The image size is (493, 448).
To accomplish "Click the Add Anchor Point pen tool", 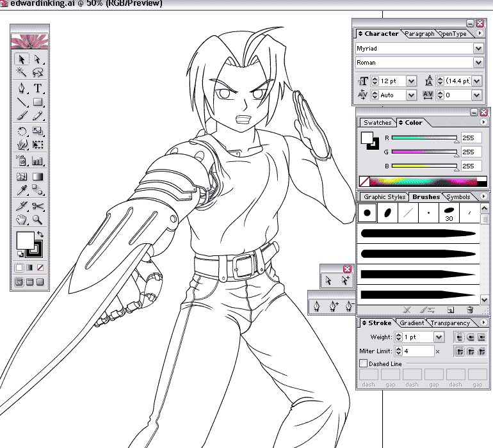I will pyautogui.click(x=334, y=306).
